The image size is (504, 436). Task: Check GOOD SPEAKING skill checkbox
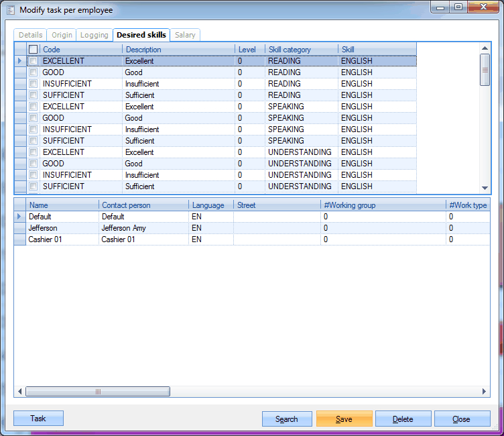[33, 118]
